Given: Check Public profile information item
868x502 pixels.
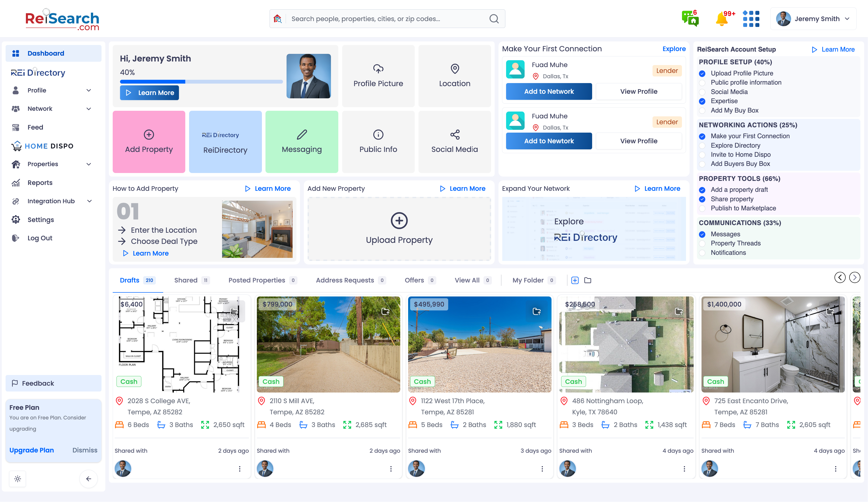Looking at the screenshot, I should (x=702, y=83).
